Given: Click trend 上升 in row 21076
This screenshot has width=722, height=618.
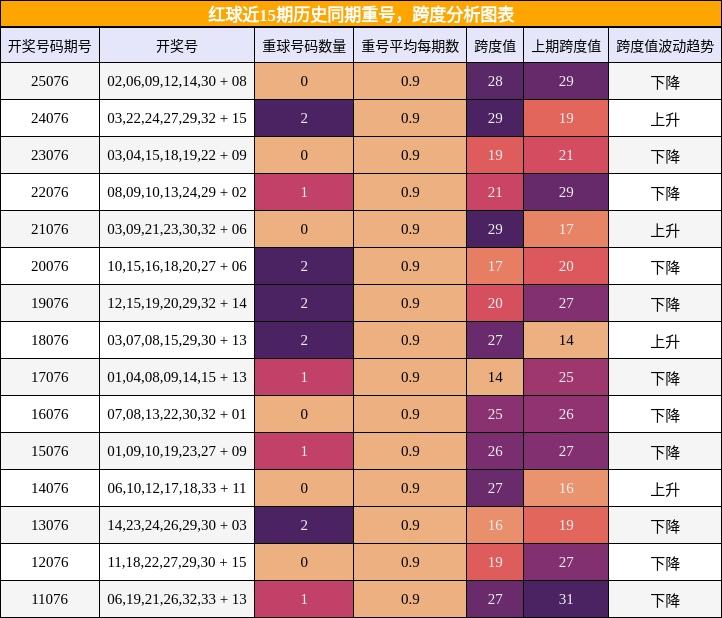Looking at the screenshot, I should pyautogui.click(x=665, y=230).
